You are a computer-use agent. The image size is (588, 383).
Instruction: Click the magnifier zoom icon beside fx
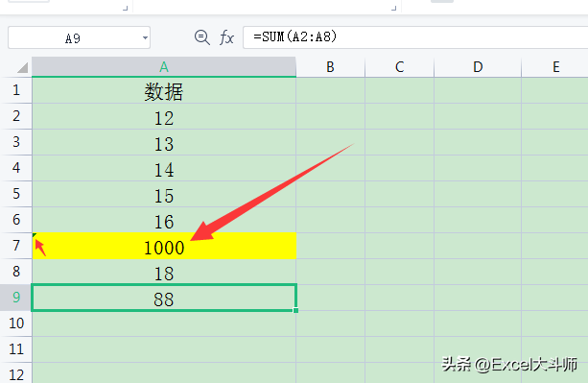click(202, 37)
